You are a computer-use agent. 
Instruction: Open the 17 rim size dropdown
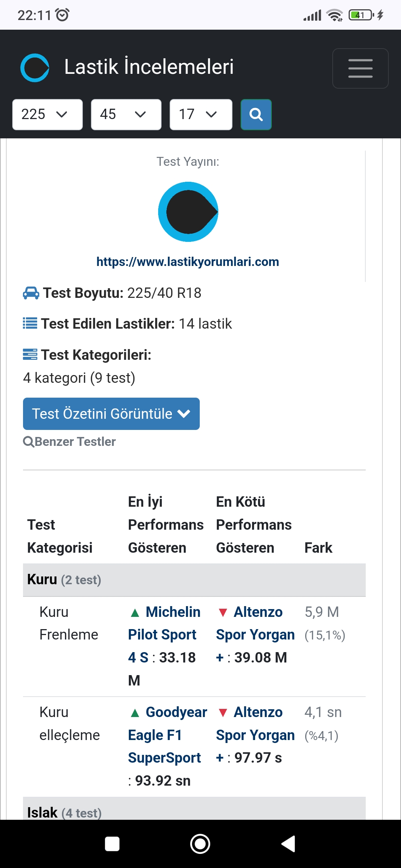click(201, 115)
